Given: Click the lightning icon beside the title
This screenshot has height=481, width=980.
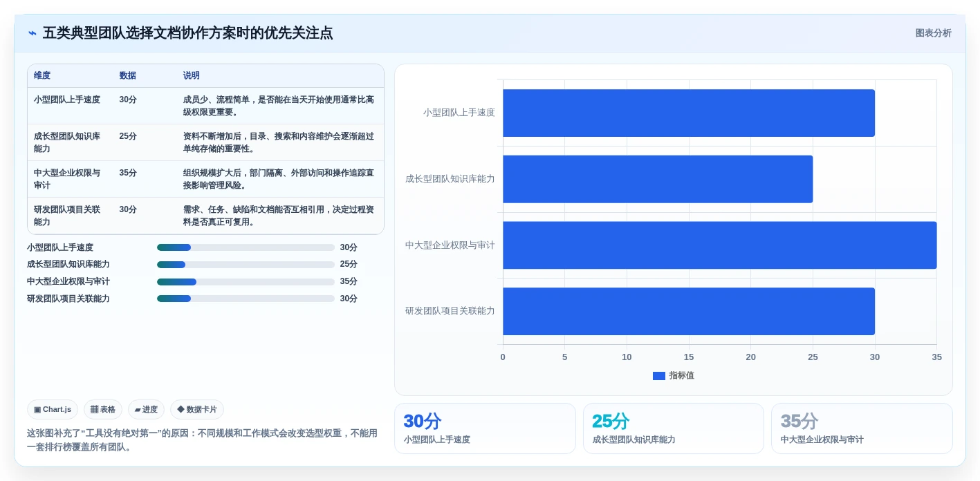Looking at the screenshot, I should (33, 33).
